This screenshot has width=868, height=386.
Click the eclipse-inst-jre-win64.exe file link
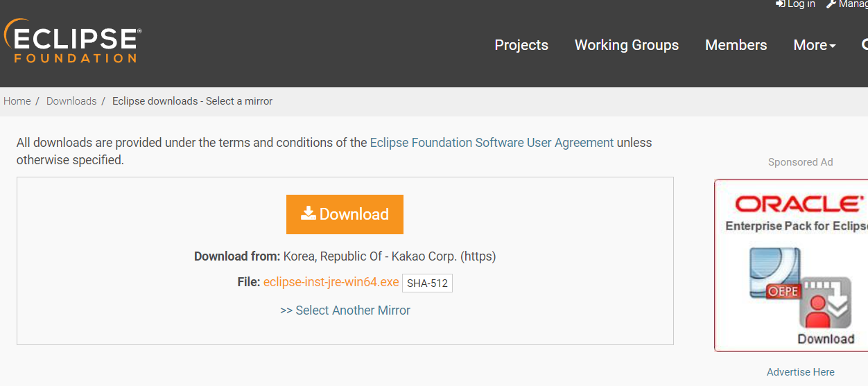[x=331, y=282]
